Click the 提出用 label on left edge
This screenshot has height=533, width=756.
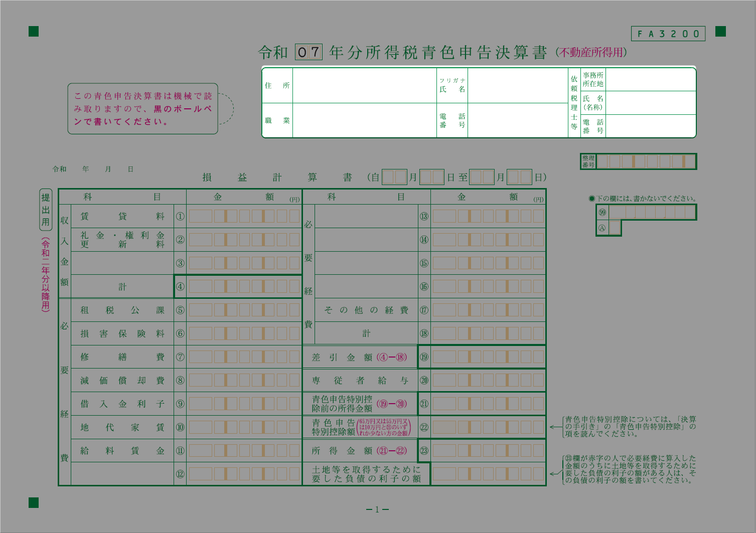click(46, 210)
